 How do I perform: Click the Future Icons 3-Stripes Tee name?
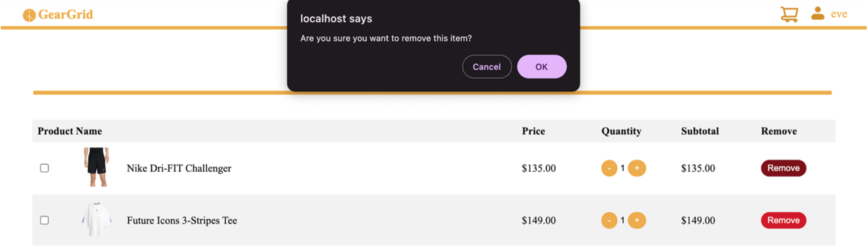point(182,220)
